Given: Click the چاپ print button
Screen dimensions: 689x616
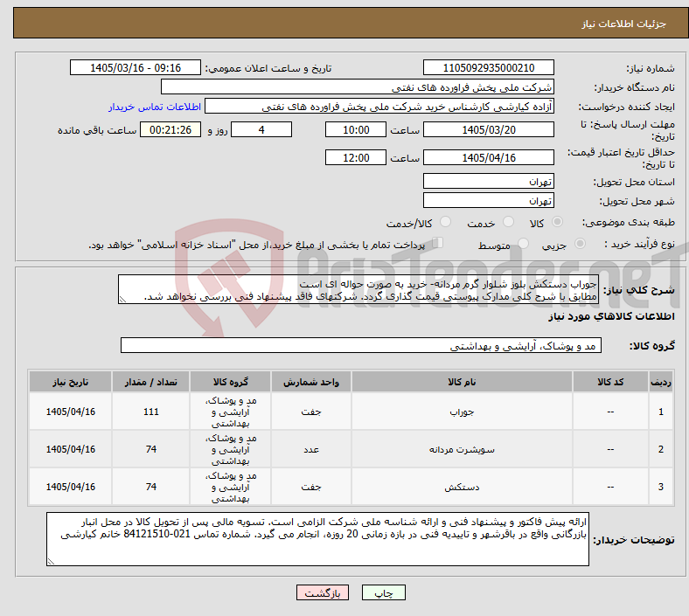Looking at the screenshot, I should [x=384, y=592].
